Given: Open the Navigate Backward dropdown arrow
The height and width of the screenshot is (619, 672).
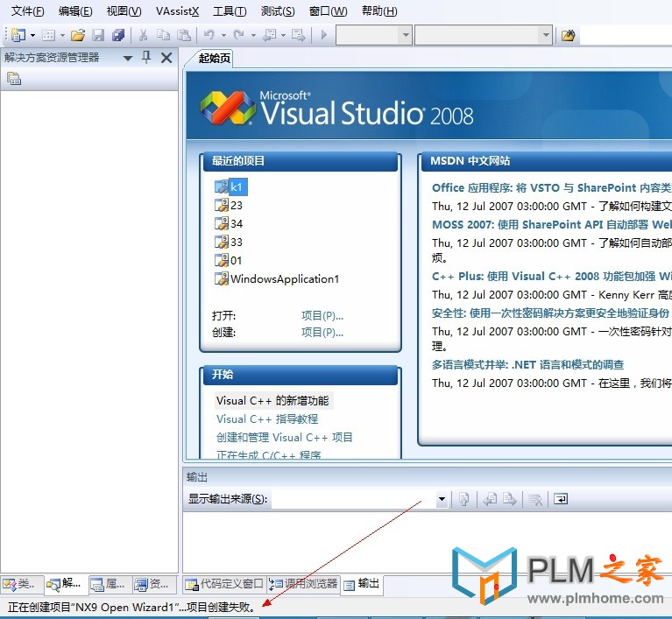Looking at the screenshot, I should [x=283, y=35].
